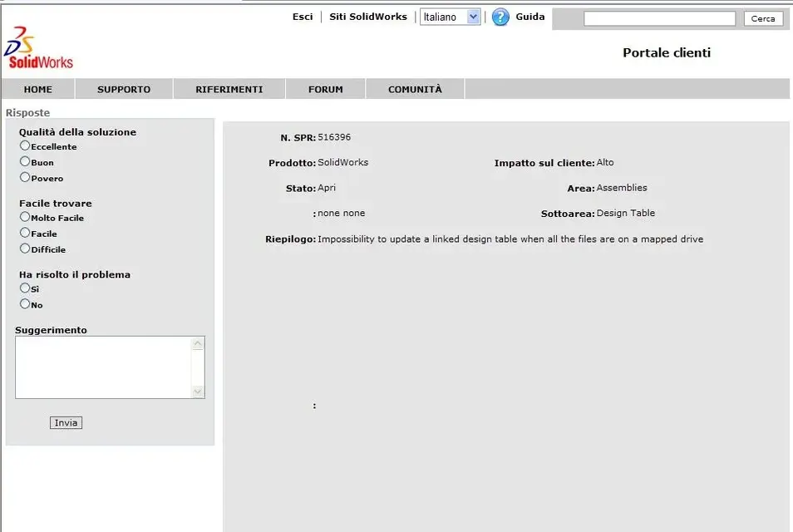793x532 pixels.
Task: Open the RIFERIMENTI menu
Action: (229, 90)
